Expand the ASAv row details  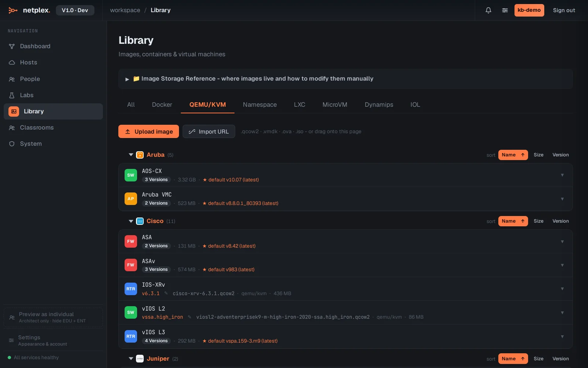[x=562, y=265]
